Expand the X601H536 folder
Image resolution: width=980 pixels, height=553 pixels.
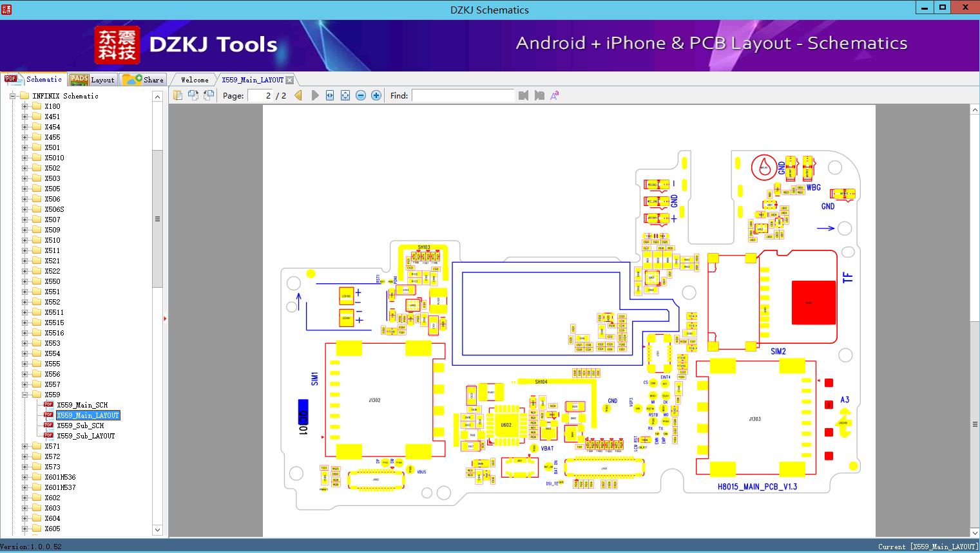point(25,477)
